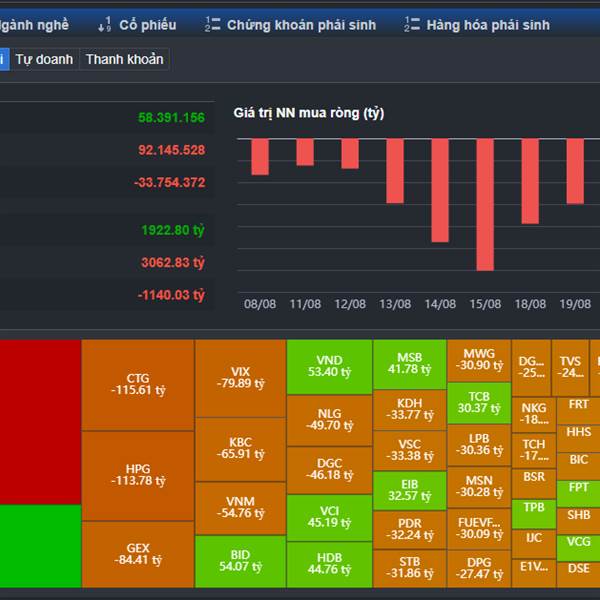600x600 pixels.
Task: Click the -1140.03 tỷ net value
Action: 171,295
